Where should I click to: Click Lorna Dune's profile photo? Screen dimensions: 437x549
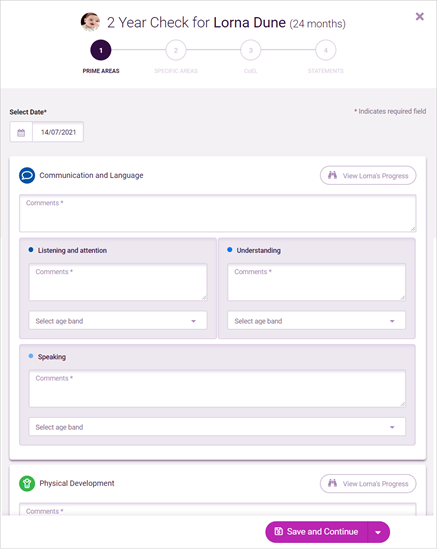pos(90,22)
